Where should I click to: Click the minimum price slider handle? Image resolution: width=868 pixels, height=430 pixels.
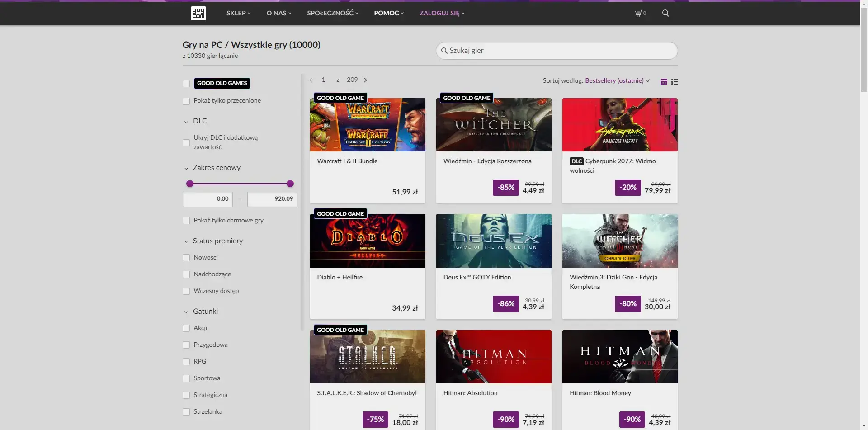[190, 184]
